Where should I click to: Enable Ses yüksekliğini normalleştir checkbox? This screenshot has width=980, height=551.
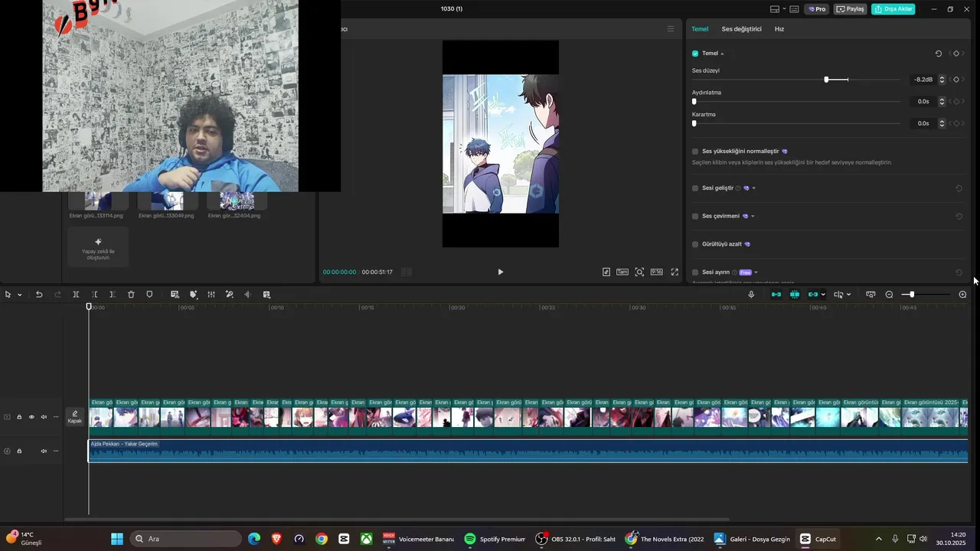click(x=695, y=152)
